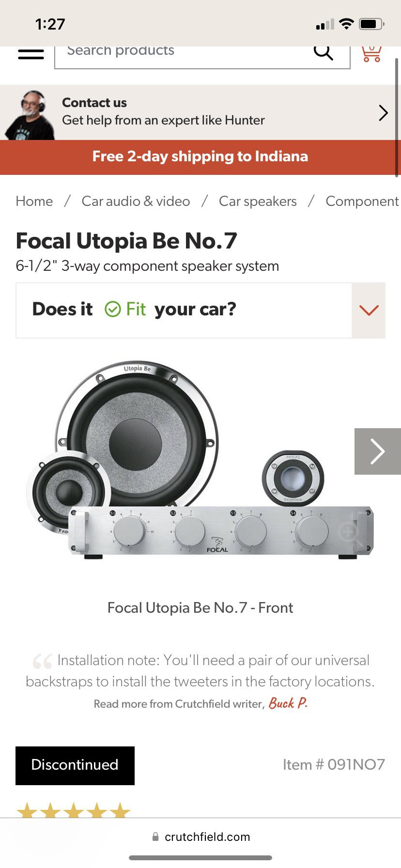Tap the Free 2-day shipping banner
The height and width of the screenshot is (868, 401).
(x=200, y=156)
